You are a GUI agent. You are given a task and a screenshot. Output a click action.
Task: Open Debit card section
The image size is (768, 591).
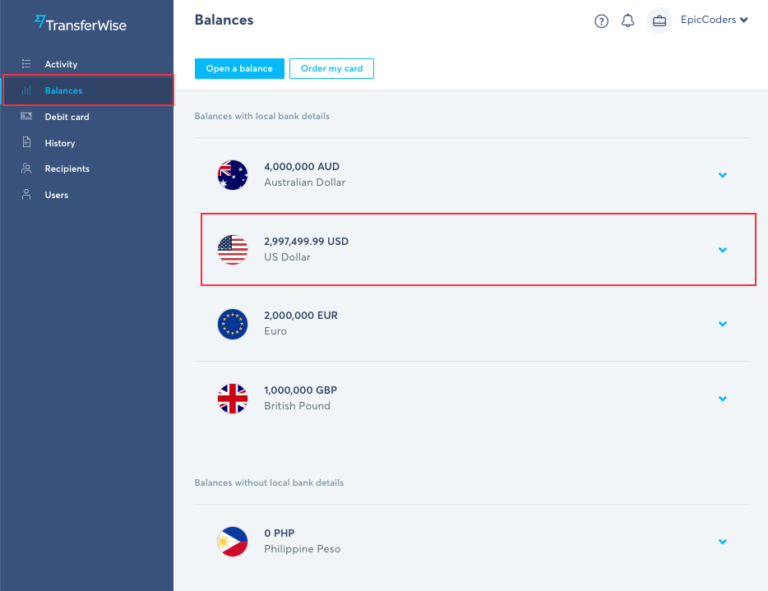click(67, 117)
